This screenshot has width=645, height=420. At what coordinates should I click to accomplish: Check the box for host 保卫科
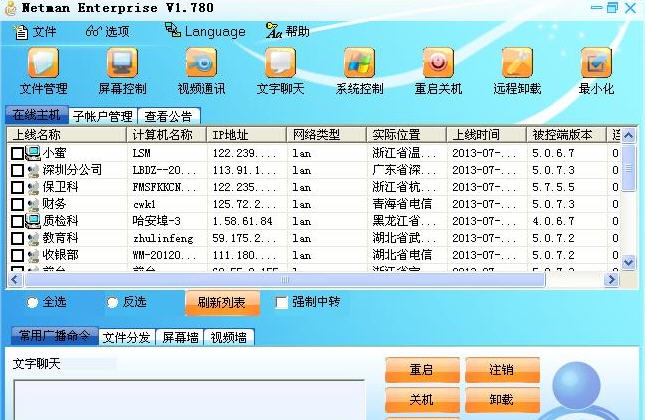point(17,188)
